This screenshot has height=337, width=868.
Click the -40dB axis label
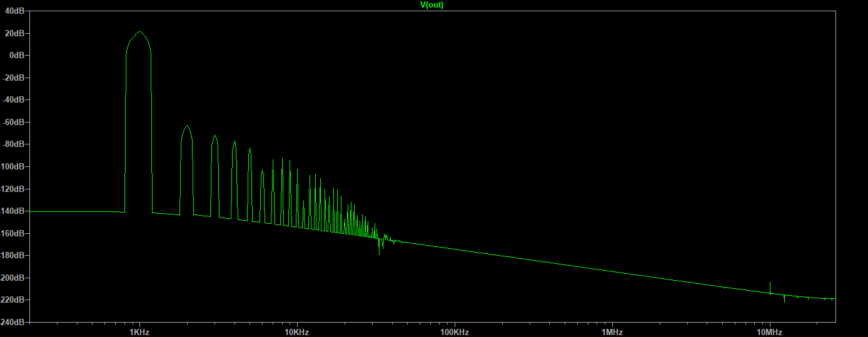(x=14, y=100)
